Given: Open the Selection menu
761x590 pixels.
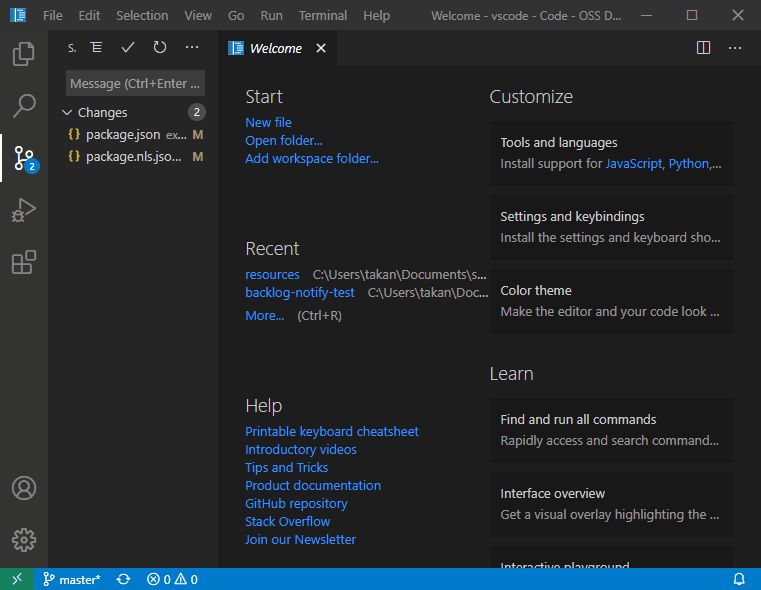Looking at the screenshot, I should (x=142, y=16).
